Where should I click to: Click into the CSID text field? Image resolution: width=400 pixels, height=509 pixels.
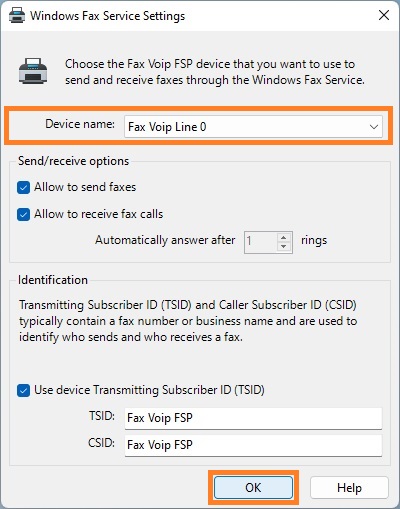tap(253, 445)
